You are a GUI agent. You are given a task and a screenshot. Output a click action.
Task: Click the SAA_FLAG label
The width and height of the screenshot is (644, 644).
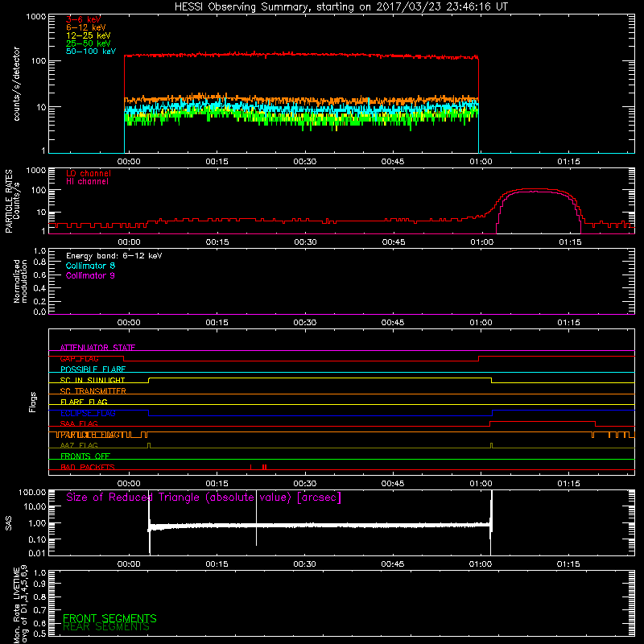pyautogui.click(x=79, y=423)
